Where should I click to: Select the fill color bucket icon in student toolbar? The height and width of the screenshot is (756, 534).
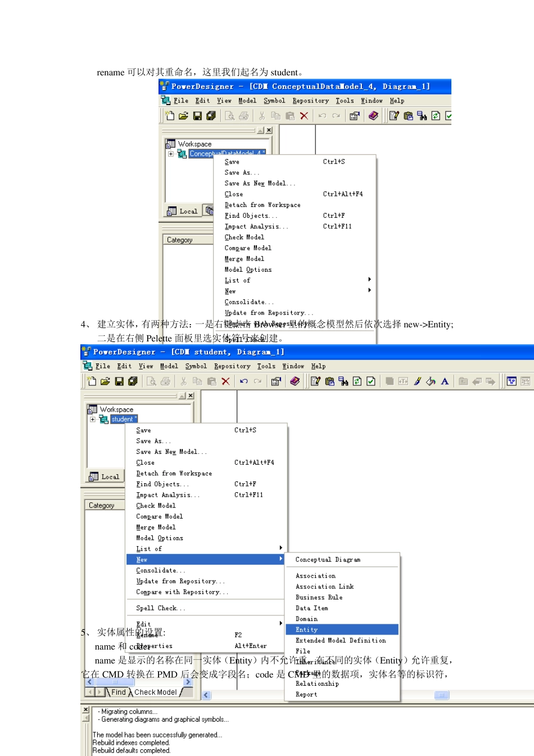[x=431, y=381]
